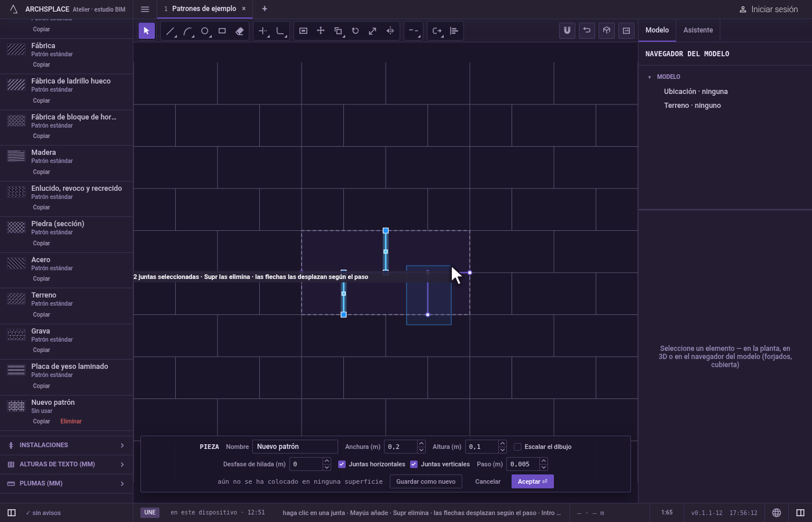The width and height of the screenshot is (812, 522).
Task: Open a new tab with plus
Action: point(264,9)
